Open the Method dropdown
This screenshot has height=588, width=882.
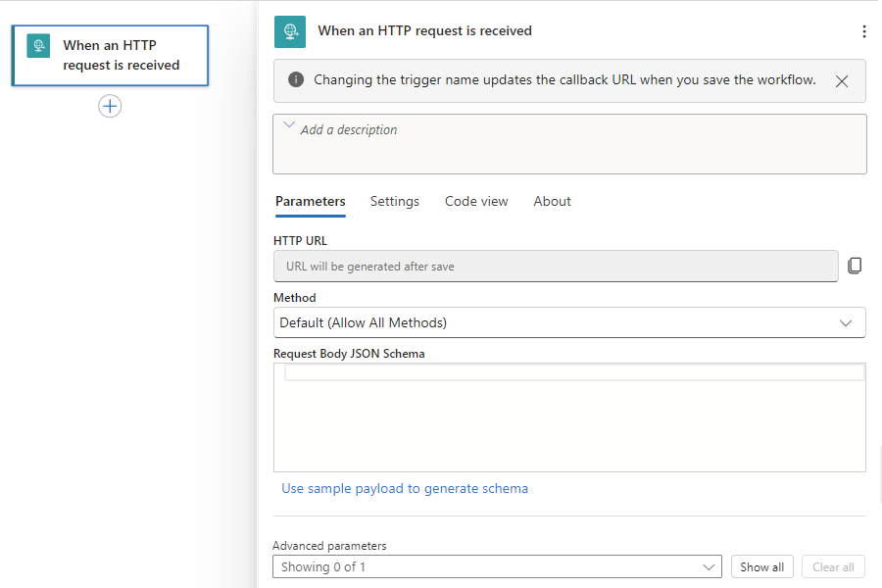569,322
